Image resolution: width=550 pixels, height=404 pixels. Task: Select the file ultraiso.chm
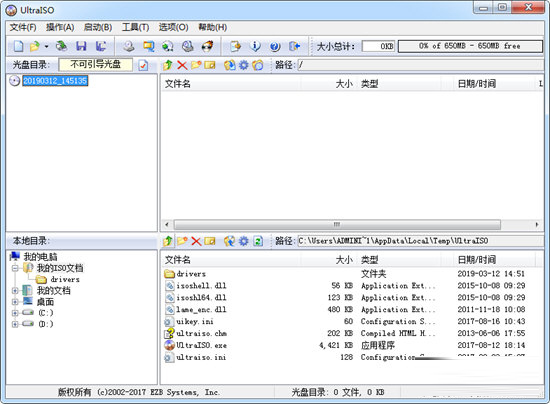click(x=201, y=334)
